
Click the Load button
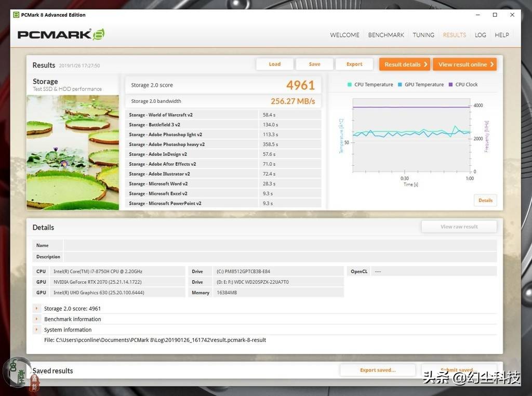(x=275, y=64)
